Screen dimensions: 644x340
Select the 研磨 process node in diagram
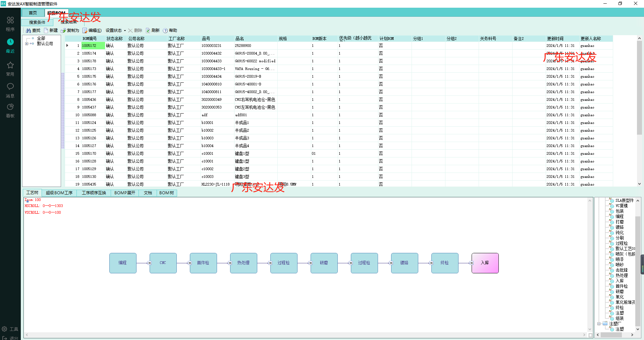click(x=324, y=263)
